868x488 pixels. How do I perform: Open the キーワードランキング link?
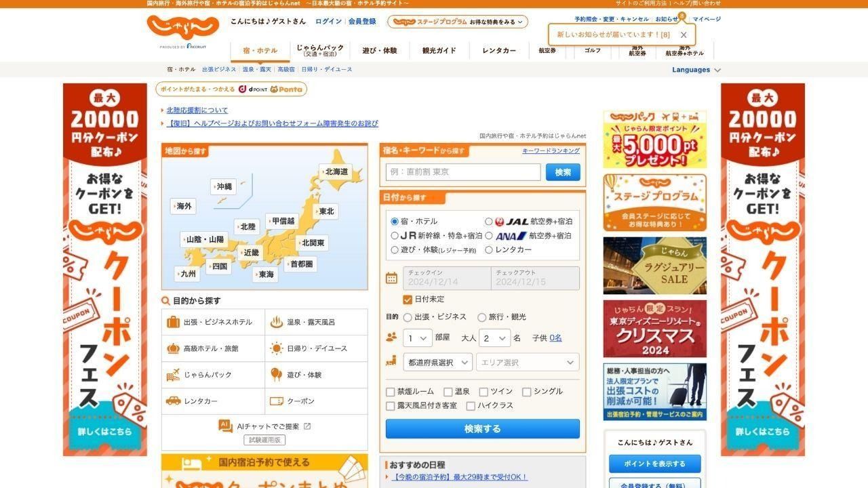click(x=551, y=151)
